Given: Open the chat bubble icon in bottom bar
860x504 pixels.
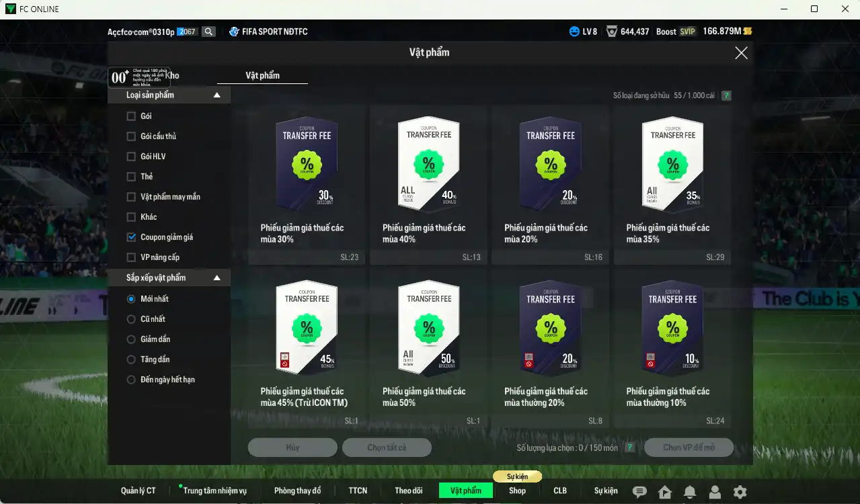Looking at the screenshot, I should (639, 492).
